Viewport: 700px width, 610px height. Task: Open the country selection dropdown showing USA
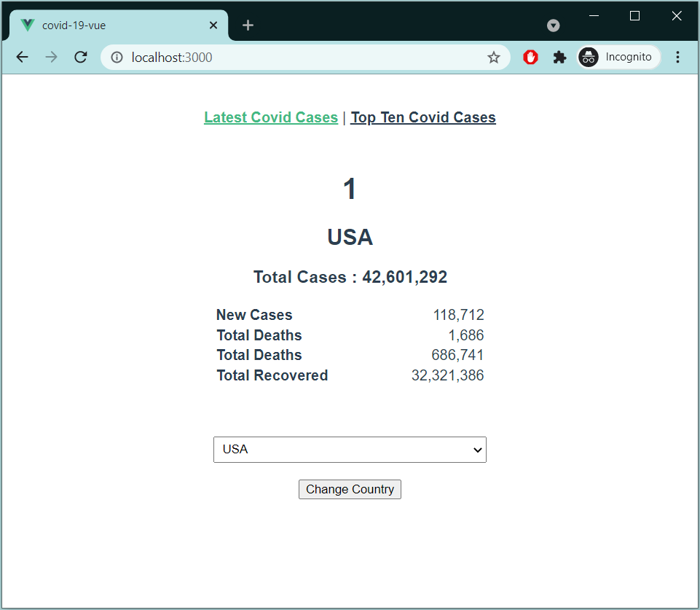coord(350,450)
